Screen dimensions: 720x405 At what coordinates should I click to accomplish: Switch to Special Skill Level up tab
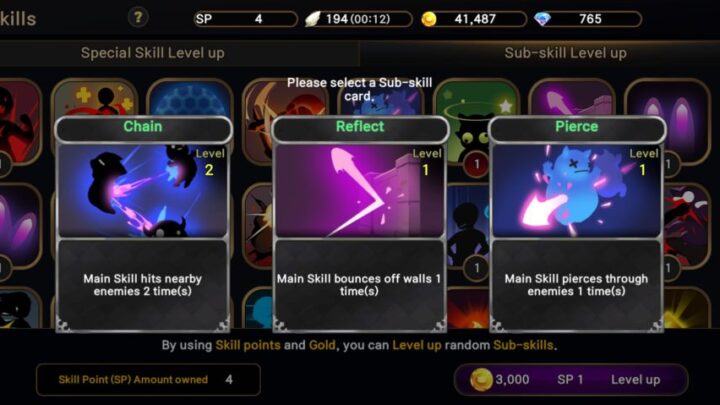pyautogui.click(x=153, y=53)
